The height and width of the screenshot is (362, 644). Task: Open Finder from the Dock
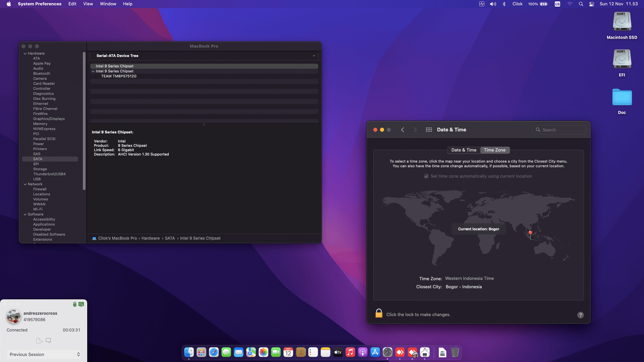[189, 352]
